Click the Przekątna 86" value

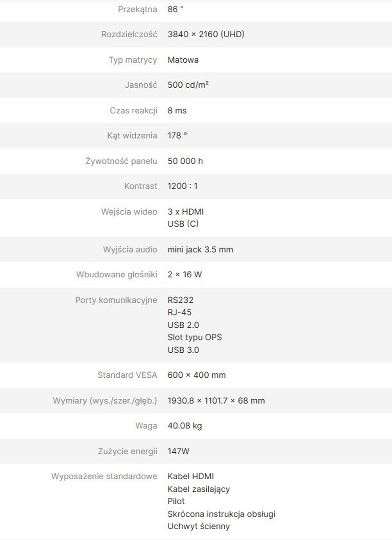click(x=175, y=9)
